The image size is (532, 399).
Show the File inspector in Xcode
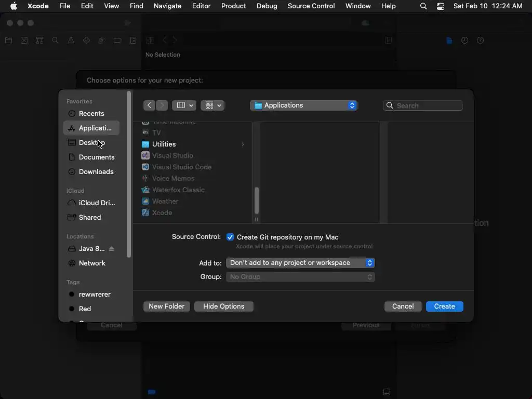(x=449, y=41)
